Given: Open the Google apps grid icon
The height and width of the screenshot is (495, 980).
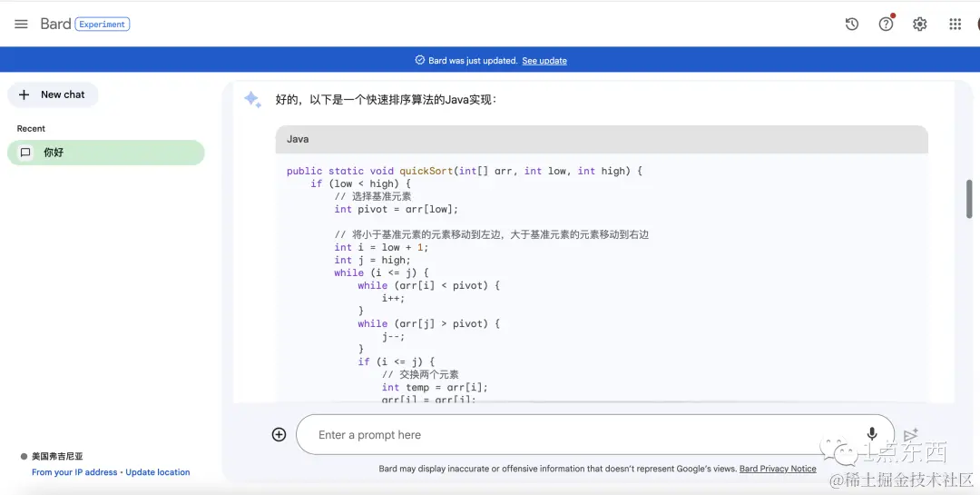Looking at the screenshot, I should coord(955,24).
